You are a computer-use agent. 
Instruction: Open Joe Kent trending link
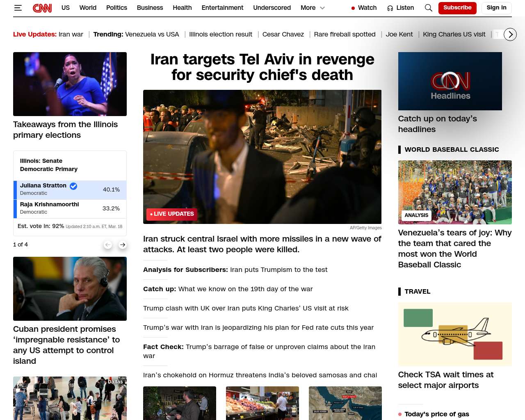[399, 34]
